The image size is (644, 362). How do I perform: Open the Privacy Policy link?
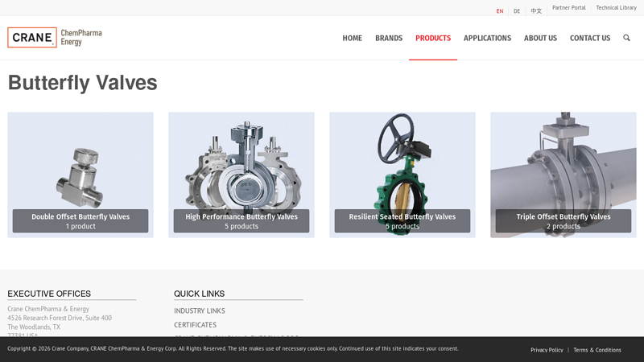547,350
